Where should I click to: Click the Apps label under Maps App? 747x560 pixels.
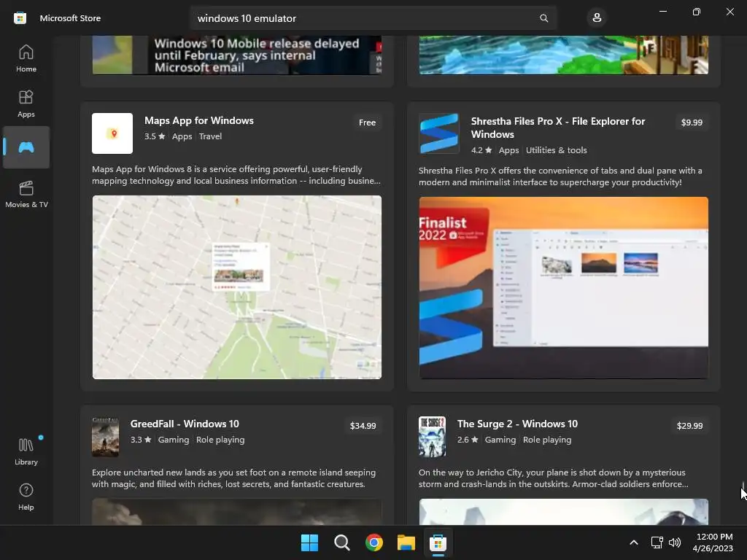182,136
